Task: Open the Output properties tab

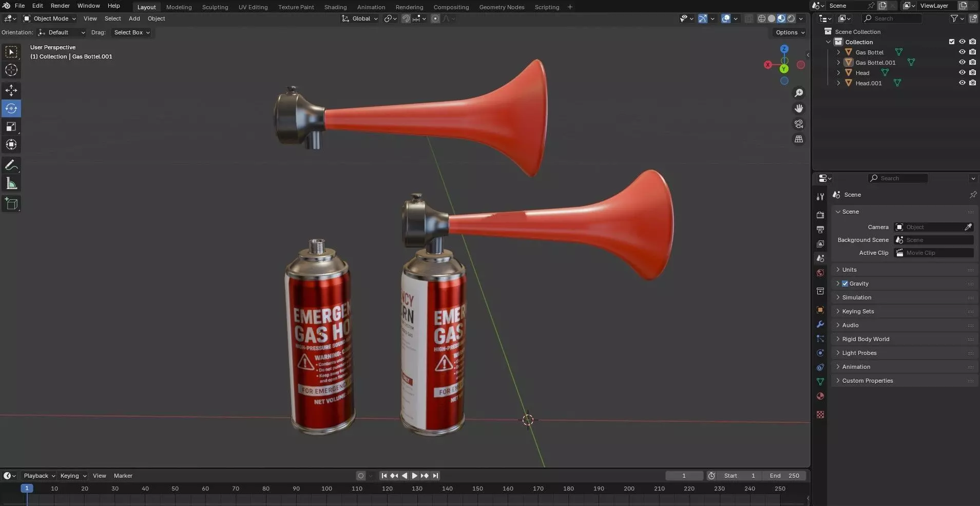Action: click(820, 229)
